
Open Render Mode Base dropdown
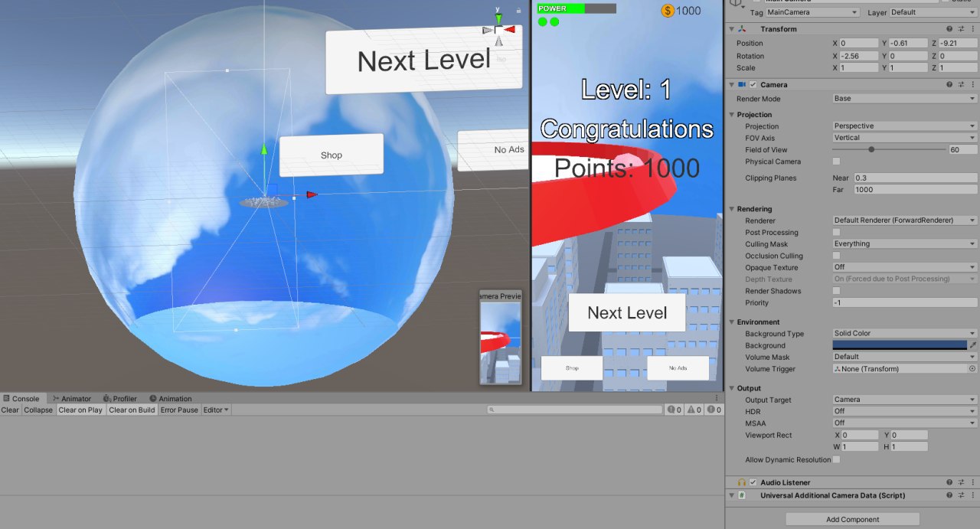(905, 99)
